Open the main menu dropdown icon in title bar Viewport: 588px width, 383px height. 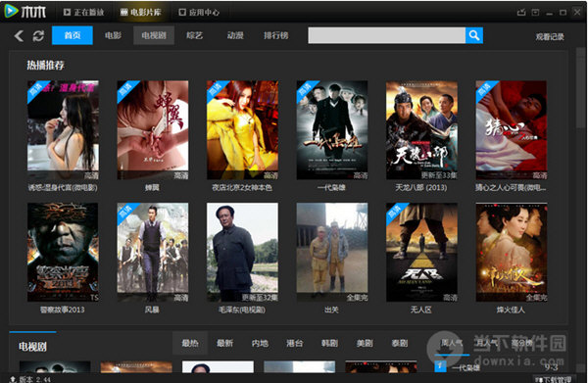tap(535, 13)
